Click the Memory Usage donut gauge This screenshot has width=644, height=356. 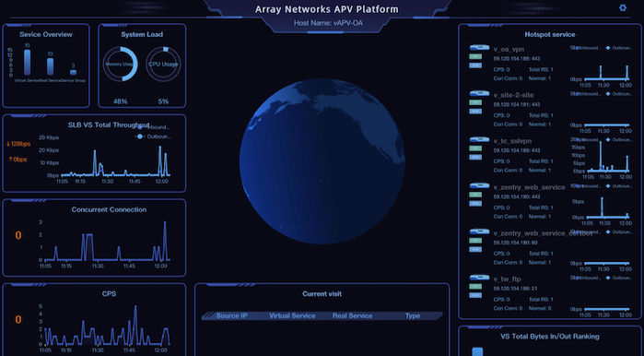pos(121,65)
